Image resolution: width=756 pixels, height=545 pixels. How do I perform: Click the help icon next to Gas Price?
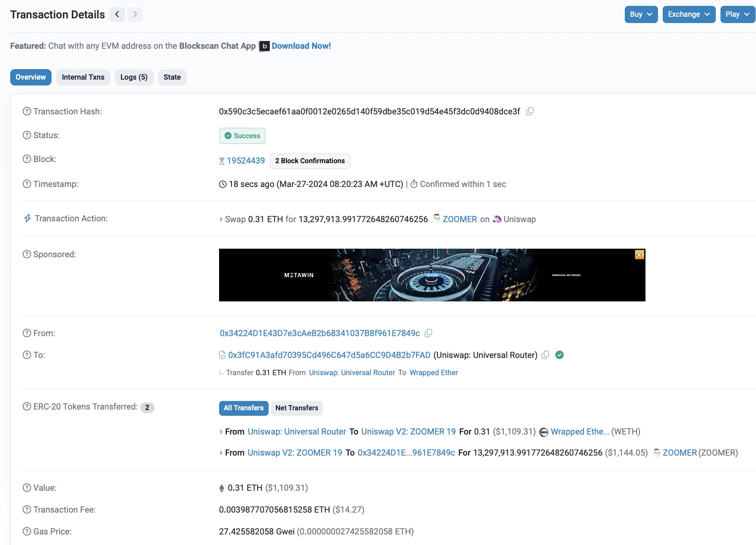click(x=27, y=531)
